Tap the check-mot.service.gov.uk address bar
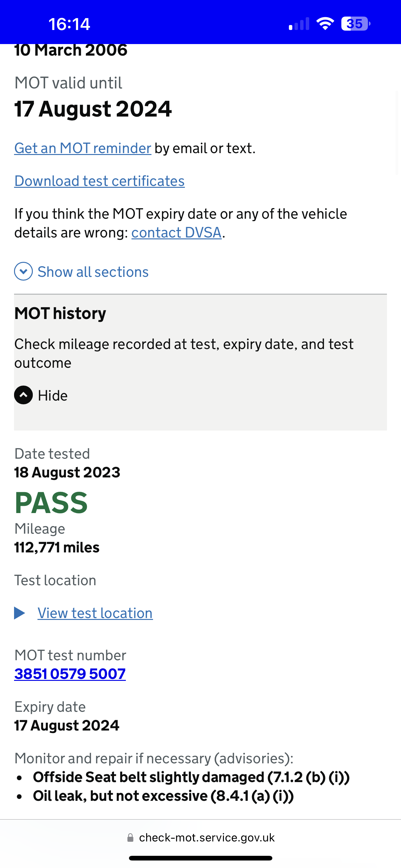The image size is (401, 868). click(x=207, y=838)
